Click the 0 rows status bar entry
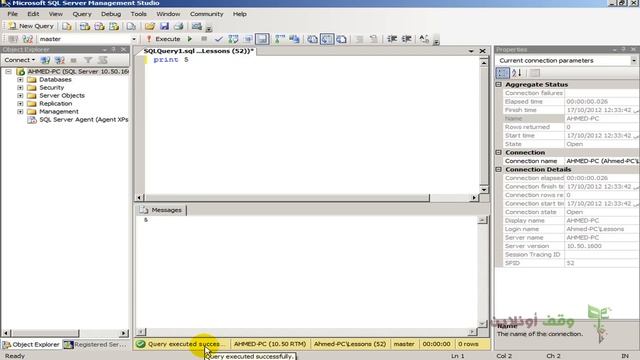The height and width of the screenshot is (360, 640). pyautogui.click(x=469, y=344)
